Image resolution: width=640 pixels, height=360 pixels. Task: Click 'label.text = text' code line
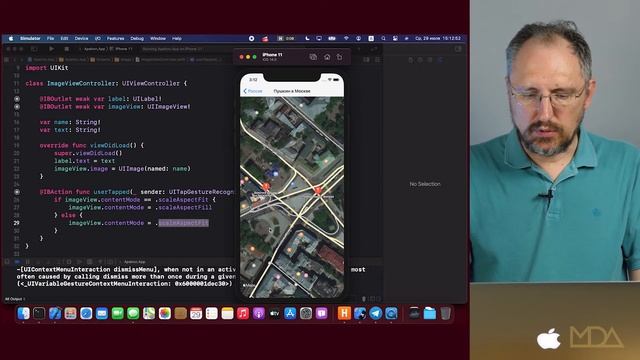pyautogui.click(x=84, y=161)
